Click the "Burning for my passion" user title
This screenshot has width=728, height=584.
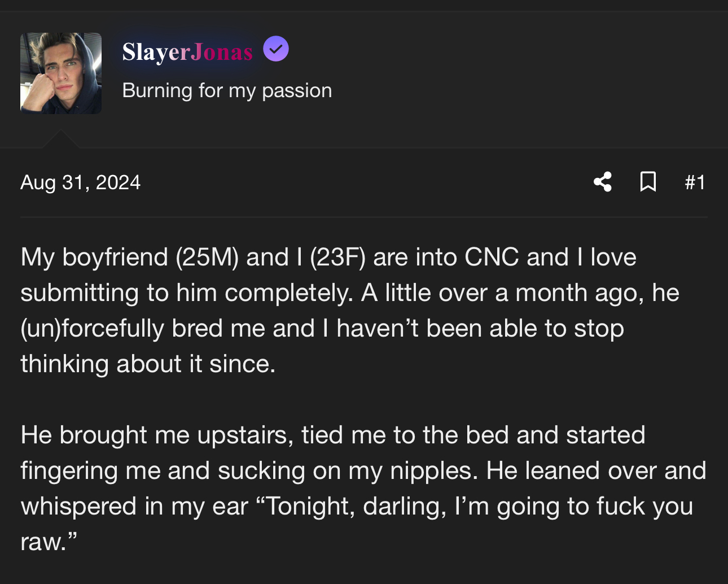227,90
